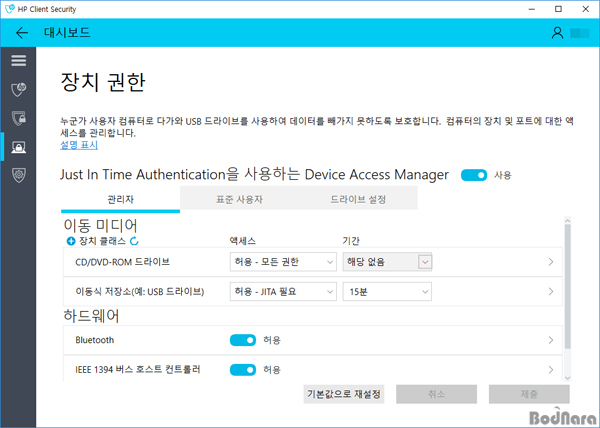The height and width of the screenshot is (428, 600).
Task: Click the user account icon
Action: tap(557, 33)
